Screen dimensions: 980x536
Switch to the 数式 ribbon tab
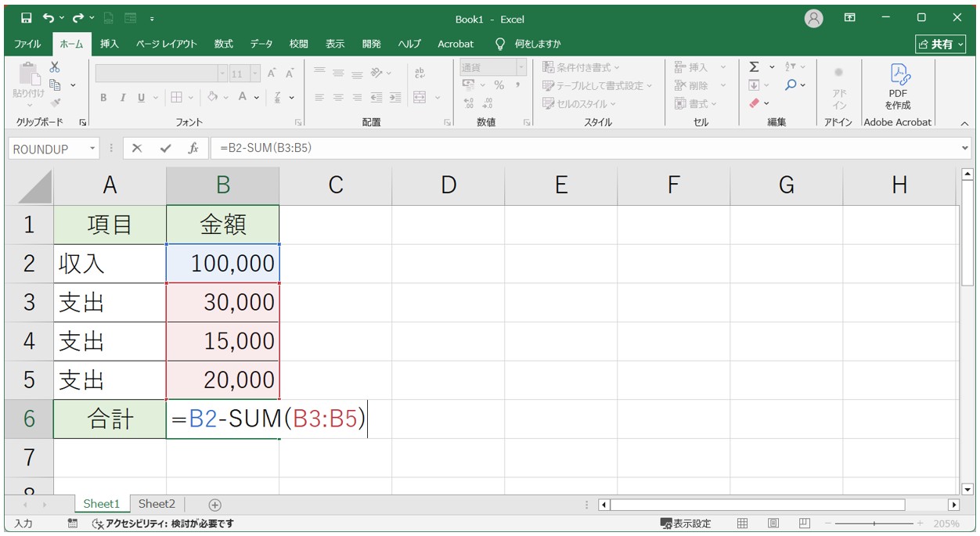tap(224, 44)
